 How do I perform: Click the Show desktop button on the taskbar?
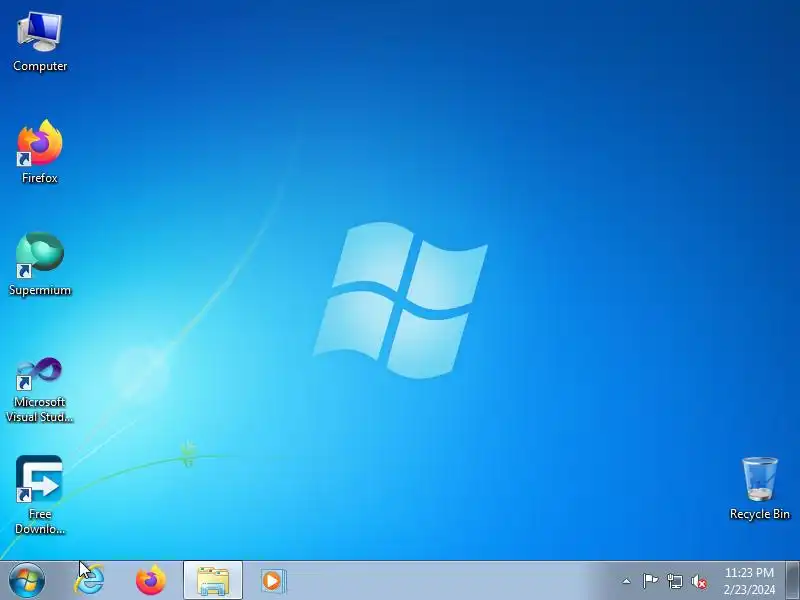pyautogui.click(x=793, y=581)
